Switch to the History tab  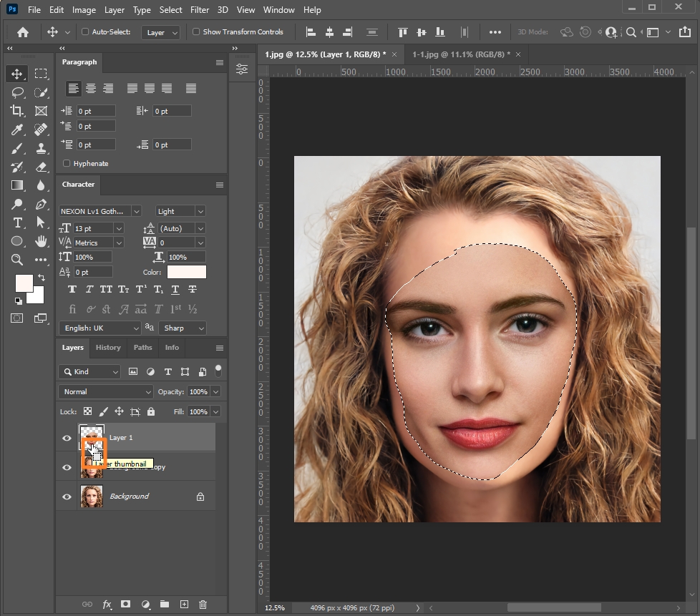(x=108, y=348)
